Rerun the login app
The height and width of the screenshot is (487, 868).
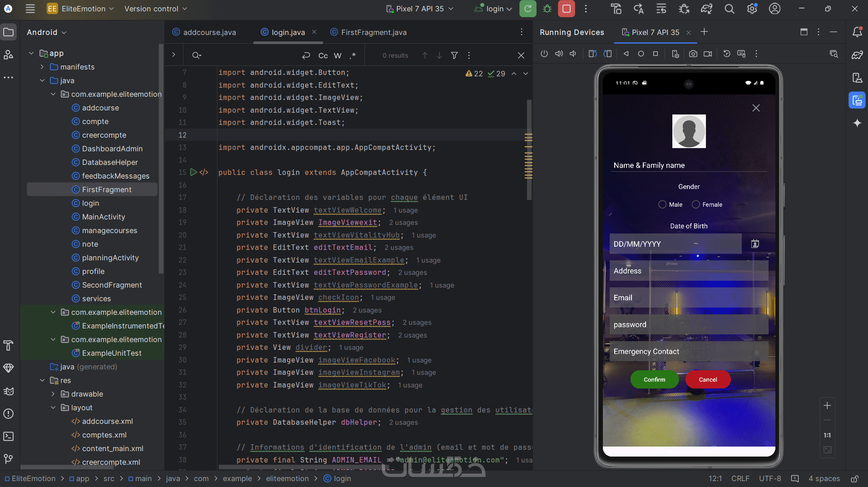click(x=528, y=9)
